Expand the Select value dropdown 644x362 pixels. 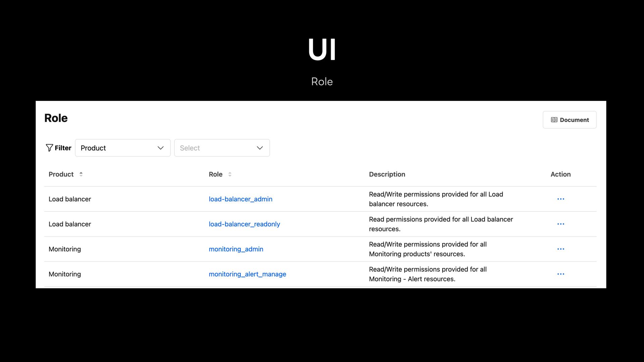(x=222, y=148)
